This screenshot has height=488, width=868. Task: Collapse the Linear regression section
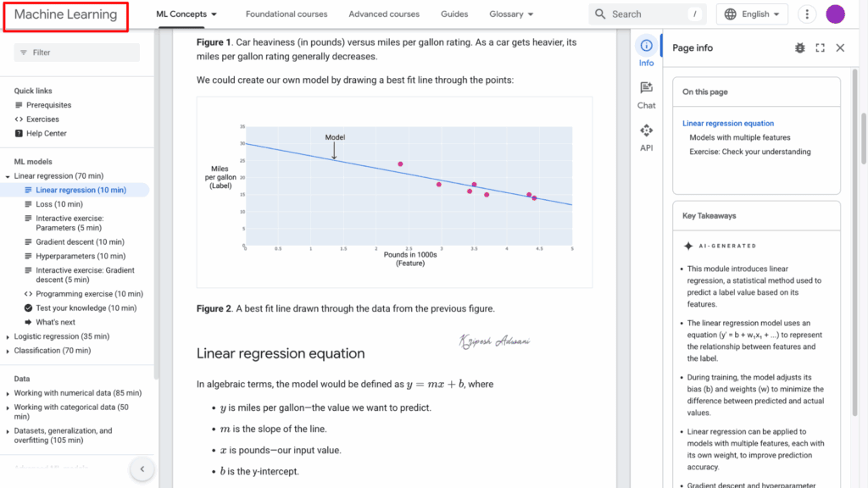(7, 175)
